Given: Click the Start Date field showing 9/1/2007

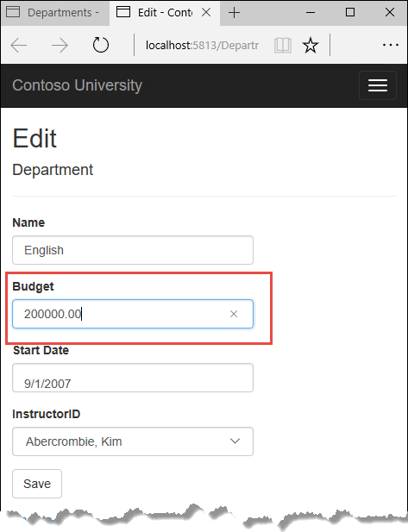Looking at the screenshot, I should tap(133, 378).
